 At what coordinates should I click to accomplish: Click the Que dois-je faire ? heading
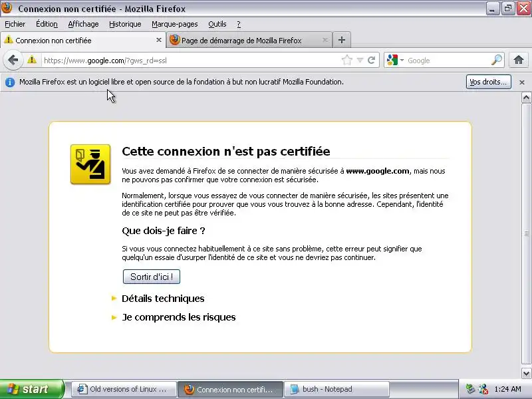coord(163,231)
